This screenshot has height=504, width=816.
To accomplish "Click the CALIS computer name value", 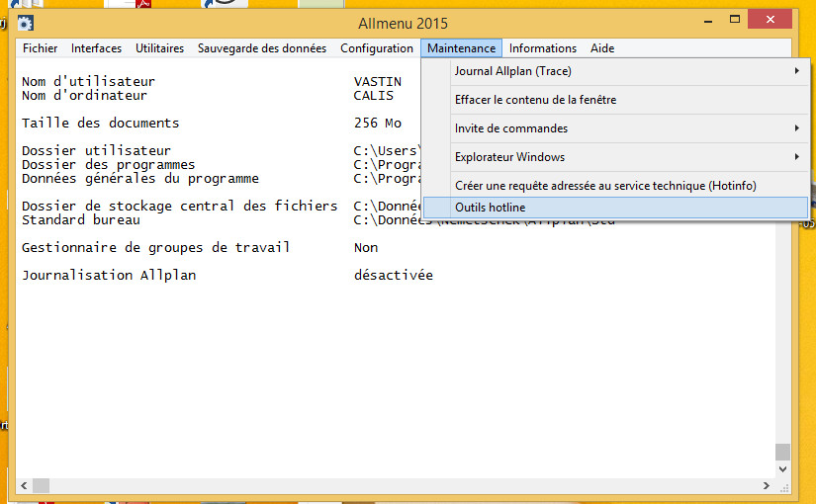I will coord(374,96).
